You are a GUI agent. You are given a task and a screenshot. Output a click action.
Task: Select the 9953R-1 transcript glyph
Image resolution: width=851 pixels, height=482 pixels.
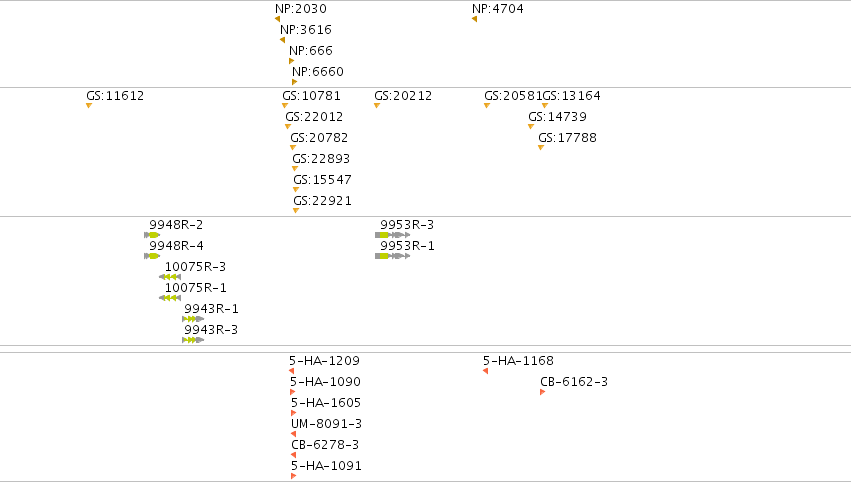click(392, 256)
